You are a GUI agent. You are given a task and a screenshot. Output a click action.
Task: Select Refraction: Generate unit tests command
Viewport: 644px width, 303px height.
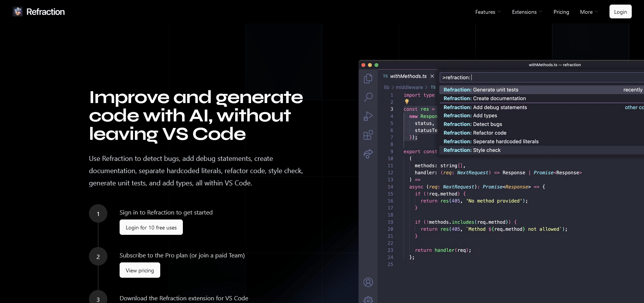(542, 90)
